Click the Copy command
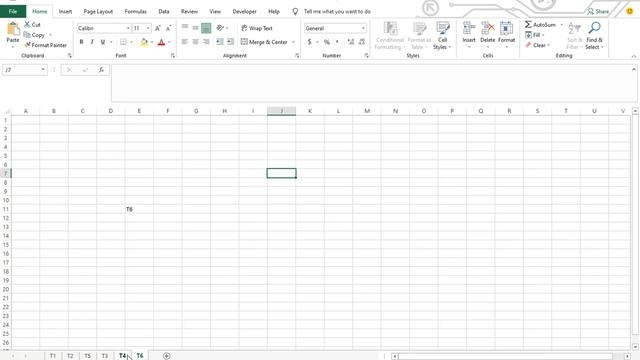640x360 pixels. pos(34,35)
